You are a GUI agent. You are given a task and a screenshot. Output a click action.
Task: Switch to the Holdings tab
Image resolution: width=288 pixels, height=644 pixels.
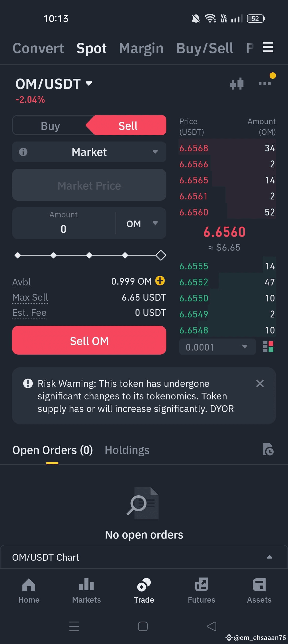127,450
